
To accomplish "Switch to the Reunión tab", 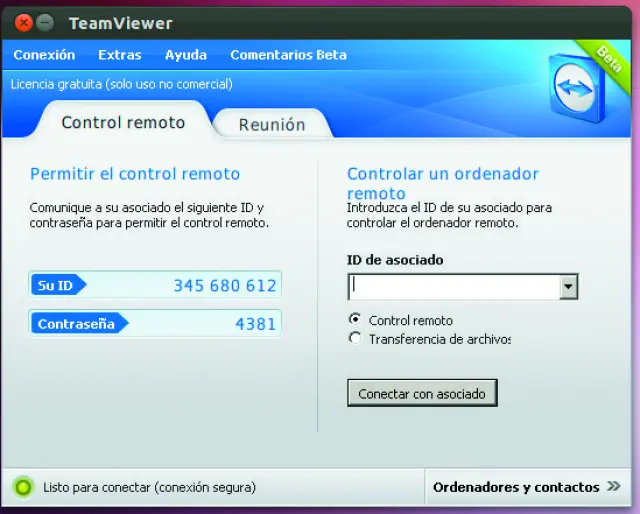I will 271,125.
